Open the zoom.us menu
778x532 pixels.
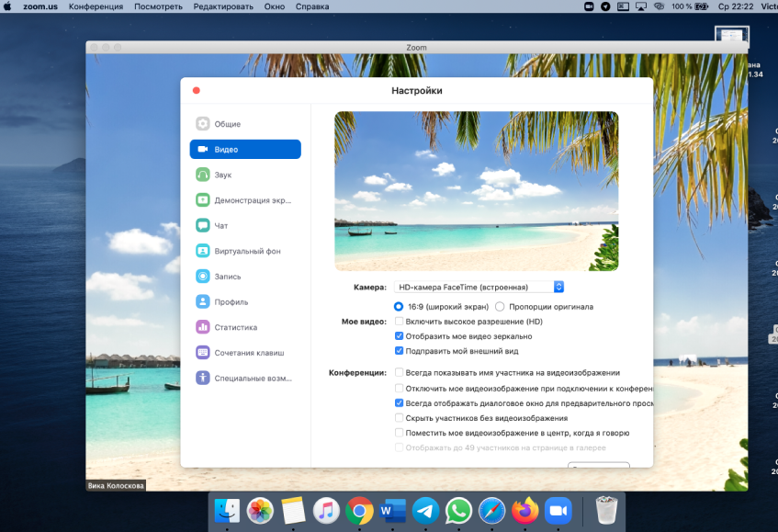[40, 6]
